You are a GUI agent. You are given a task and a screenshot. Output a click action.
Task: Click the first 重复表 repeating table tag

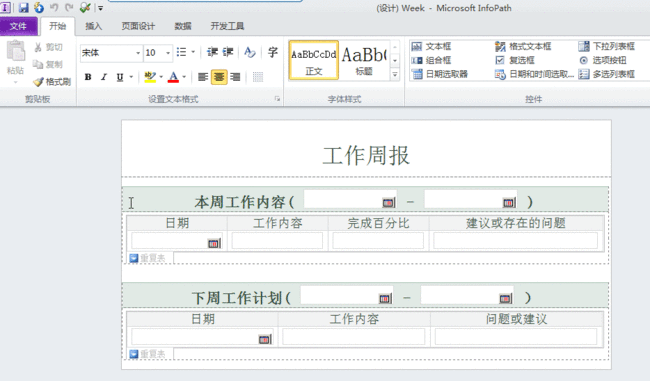(147, 258)
